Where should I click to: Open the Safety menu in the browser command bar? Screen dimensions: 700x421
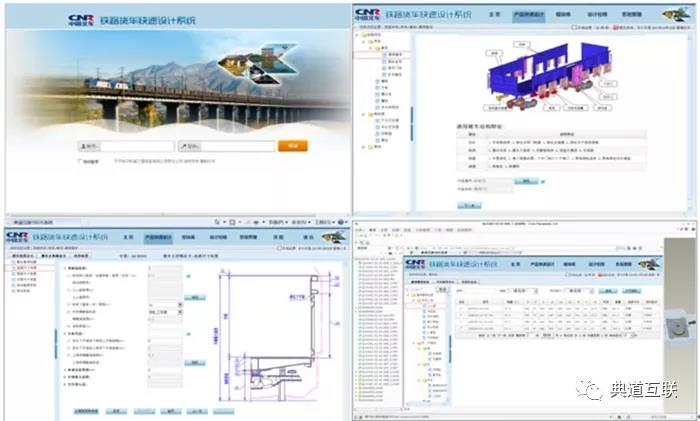pyautogui.click(x=300, y=222)
